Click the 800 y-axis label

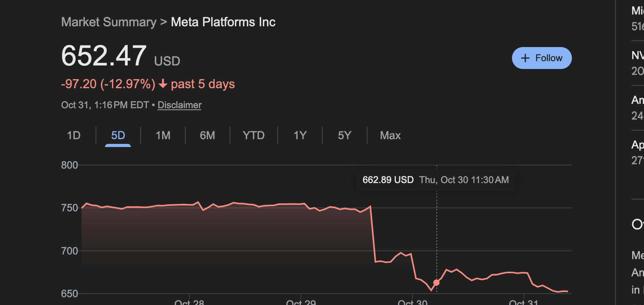(x=69, y=165)
